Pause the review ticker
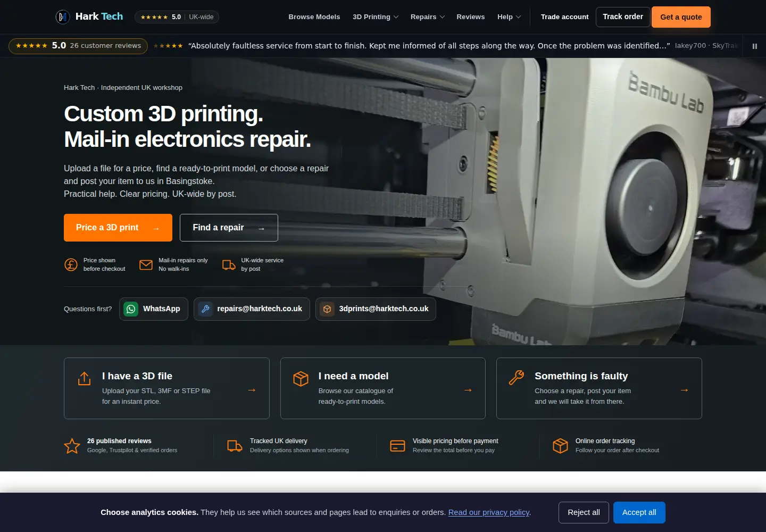Image resolution: width=766 pixels, height=532 pixels. [754, 46]
